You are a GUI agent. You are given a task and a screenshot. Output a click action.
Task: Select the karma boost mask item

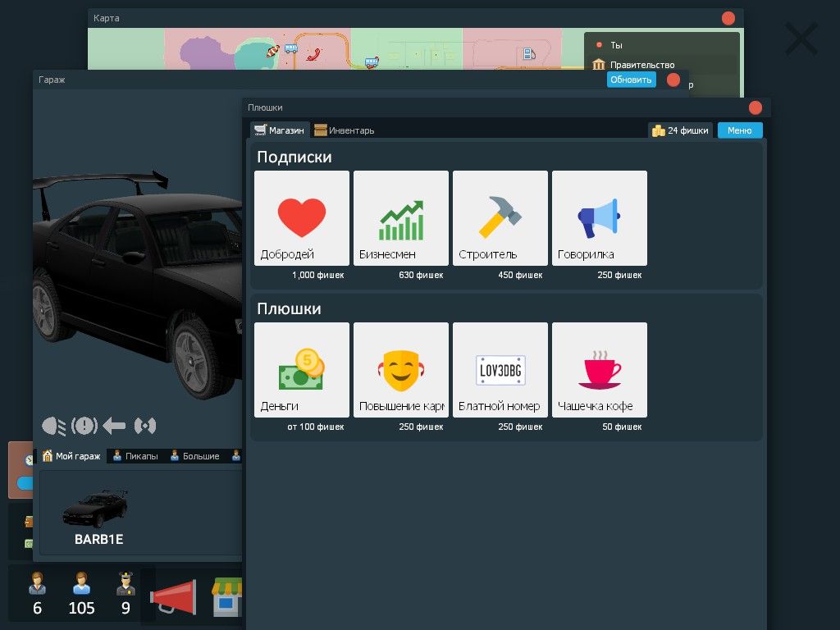coord(401,370)
